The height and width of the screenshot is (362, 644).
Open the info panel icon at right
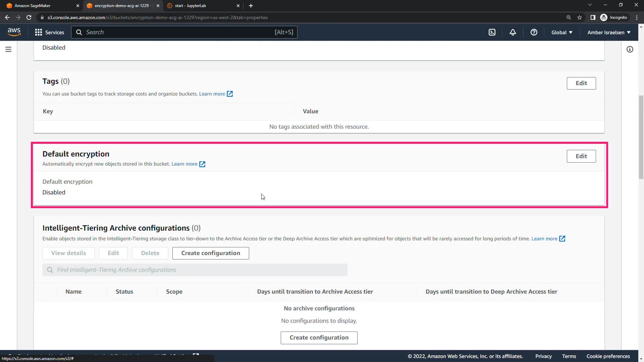pyautogui.click(x=630, y=49)
